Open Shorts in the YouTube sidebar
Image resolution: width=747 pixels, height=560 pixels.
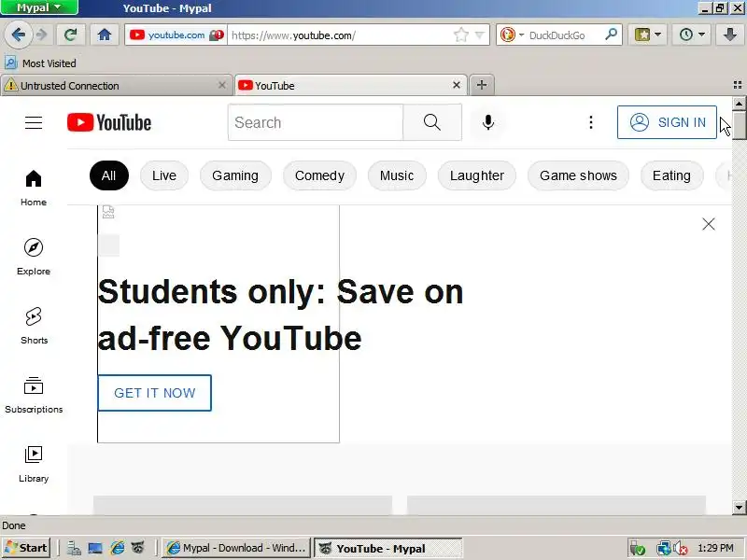[34, 326]
